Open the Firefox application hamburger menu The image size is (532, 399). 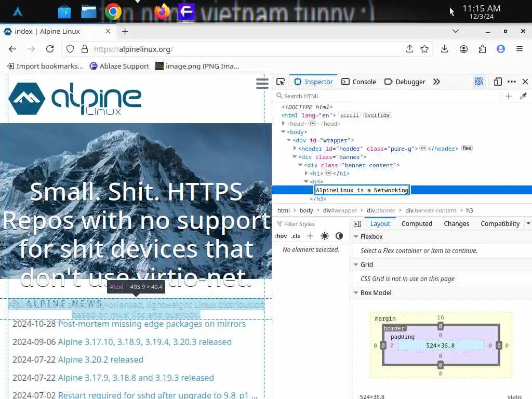coord(520,49)
